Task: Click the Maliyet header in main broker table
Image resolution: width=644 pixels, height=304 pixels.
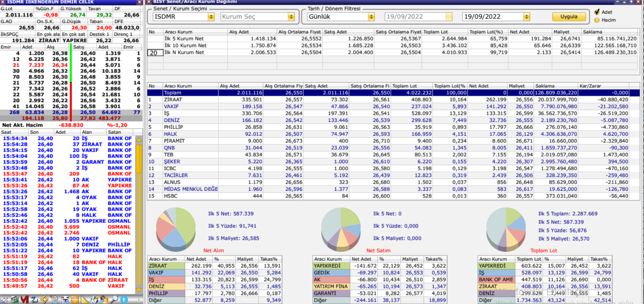Action: pos(521,86)
